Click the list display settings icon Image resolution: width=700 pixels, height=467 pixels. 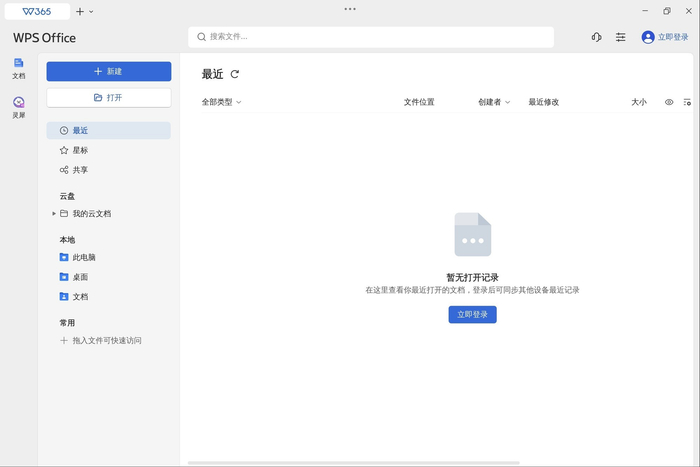point(687,102)
